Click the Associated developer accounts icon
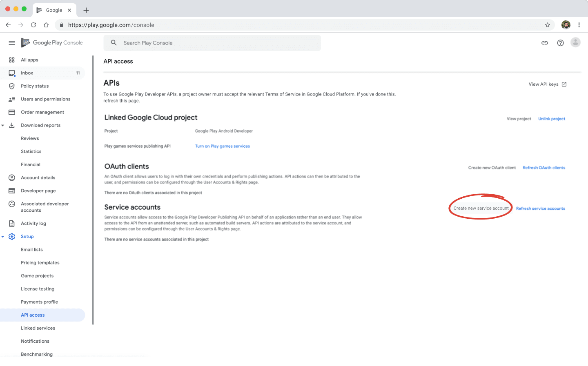The image size is (588, 366). pyautogui.click(x=12, y=204)
